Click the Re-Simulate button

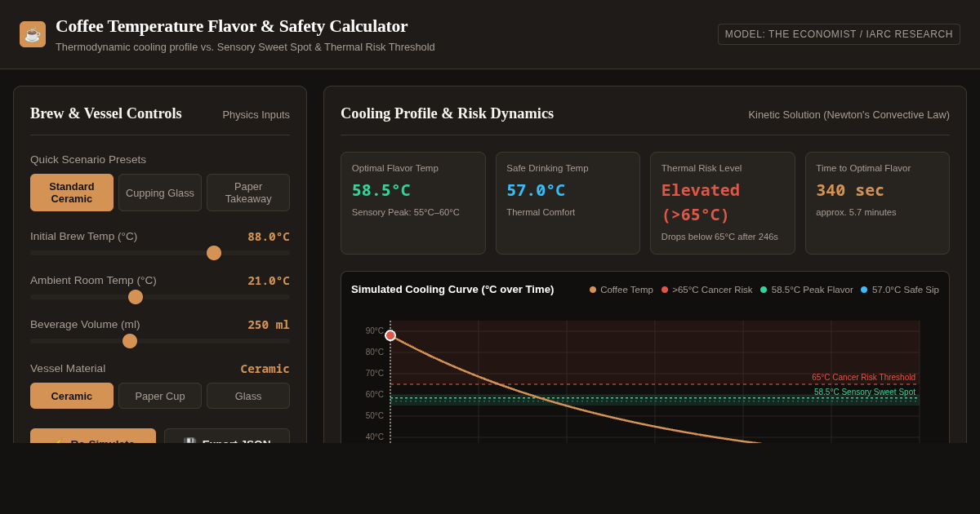93,436
